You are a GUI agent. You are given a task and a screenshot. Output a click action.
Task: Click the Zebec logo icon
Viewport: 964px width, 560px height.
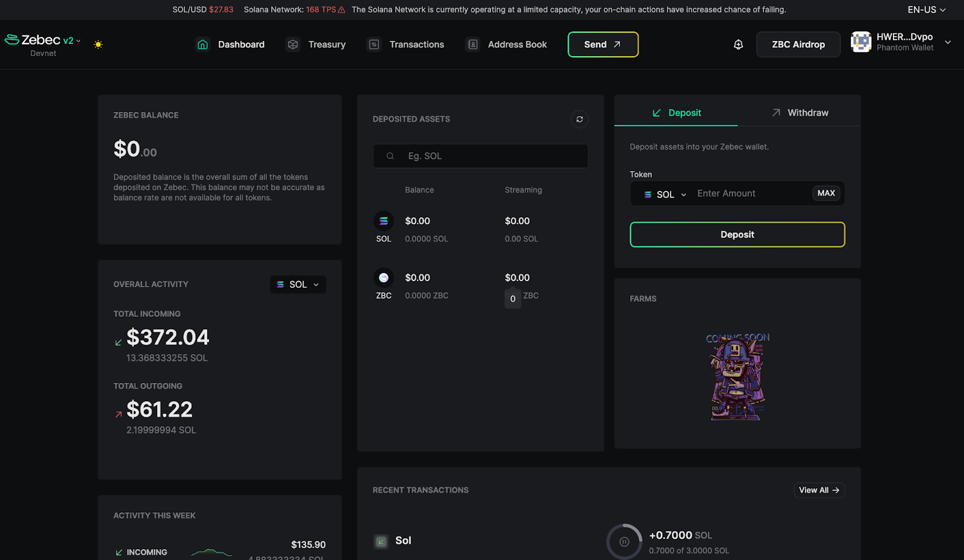(12, 40)
